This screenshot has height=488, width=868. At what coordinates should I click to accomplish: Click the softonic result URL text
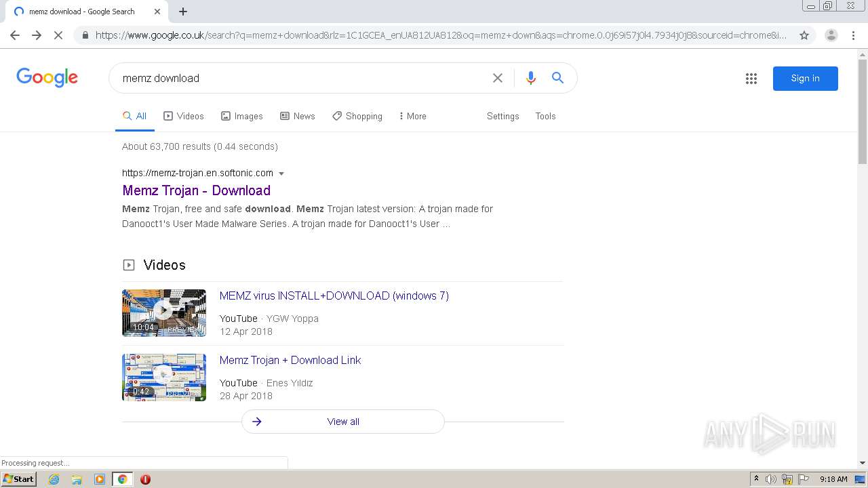pyautogui.click(x=197, y=173)
